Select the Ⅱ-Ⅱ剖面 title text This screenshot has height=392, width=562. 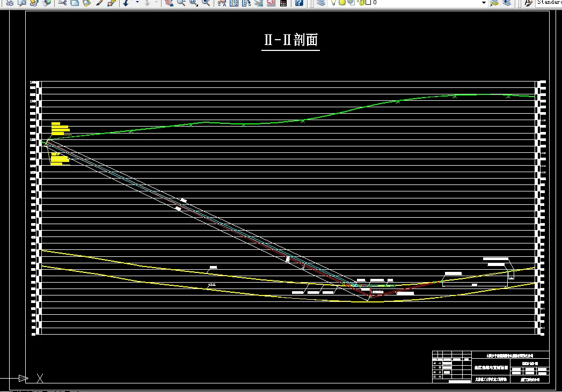coord(291,40)
